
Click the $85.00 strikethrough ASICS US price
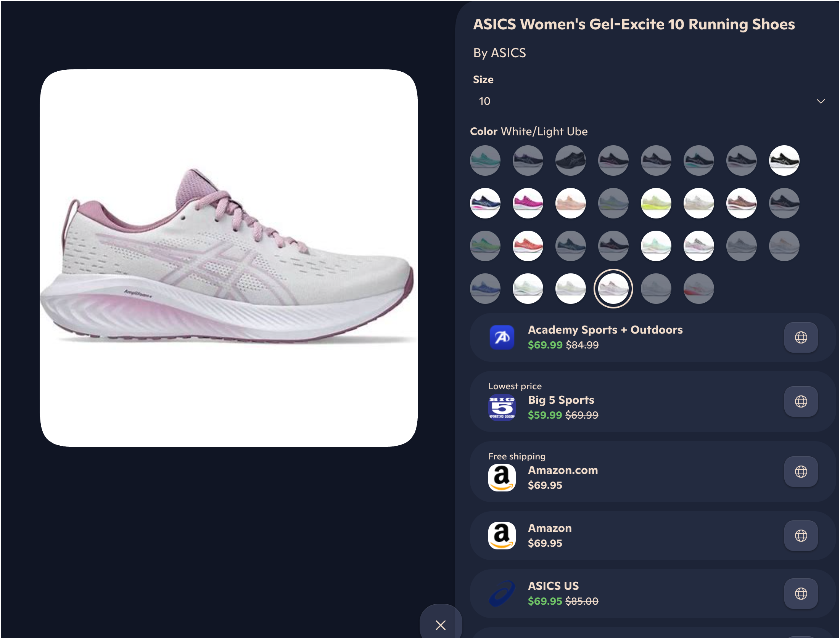tap(582, 601)
